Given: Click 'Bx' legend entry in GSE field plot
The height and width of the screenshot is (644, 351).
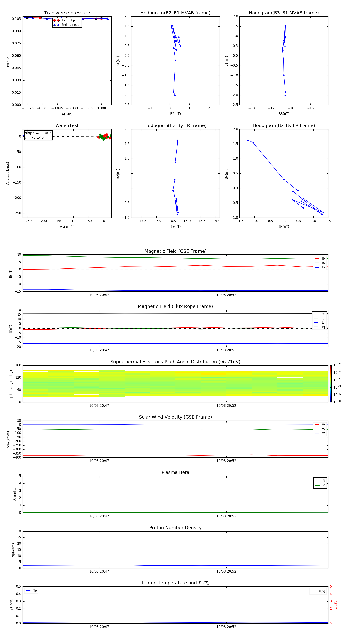Looking at the screenshot, I should [x=320, y=259].
